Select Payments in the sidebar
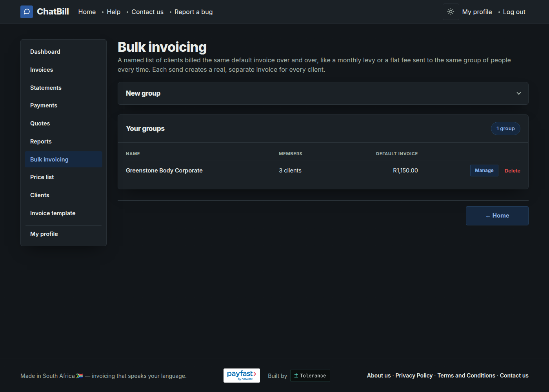The height and width of the screenshot is (392, 549). click(64, 105)
